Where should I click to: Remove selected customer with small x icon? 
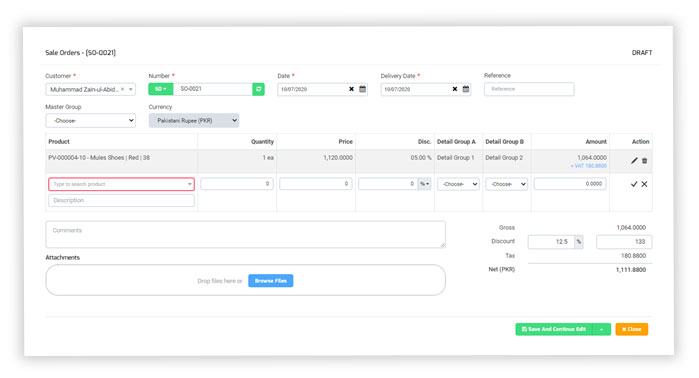123,89
